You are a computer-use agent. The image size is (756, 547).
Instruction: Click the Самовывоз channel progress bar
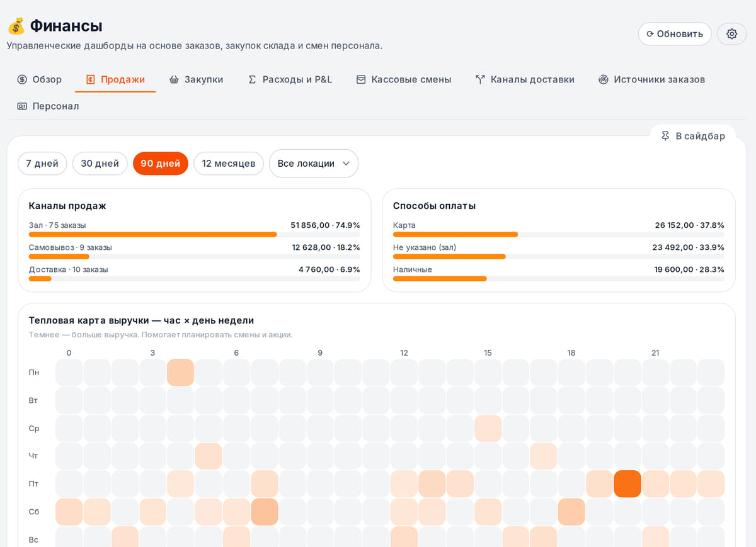coord(195,256)
